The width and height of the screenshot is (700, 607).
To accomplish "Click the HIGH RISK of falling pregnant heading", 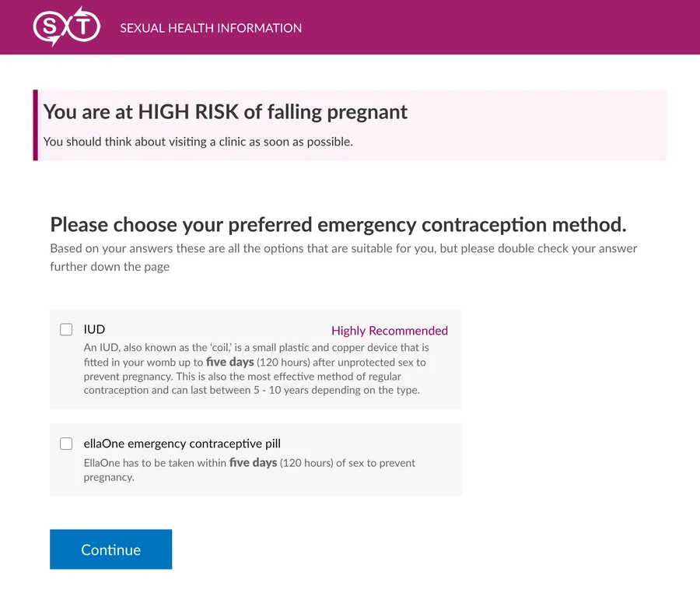I will point(226,112).
